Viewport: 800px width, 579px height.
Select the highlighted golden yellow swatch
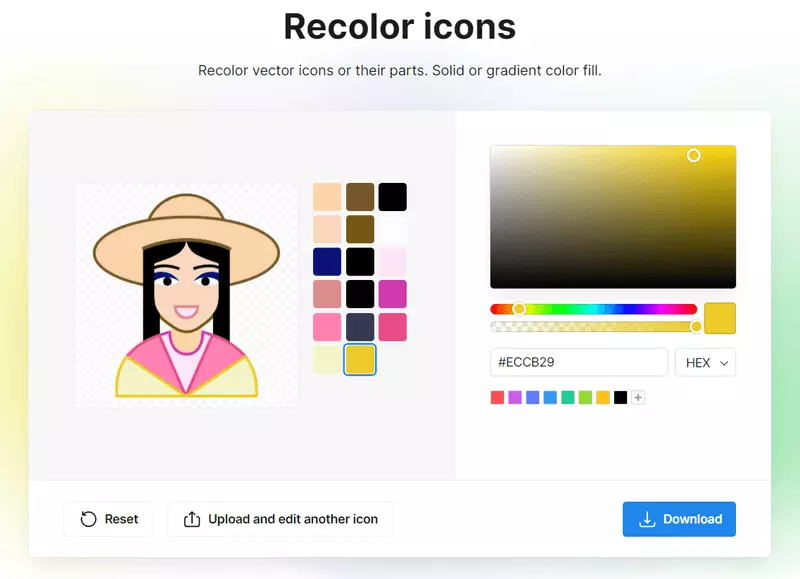click(360, 360)
